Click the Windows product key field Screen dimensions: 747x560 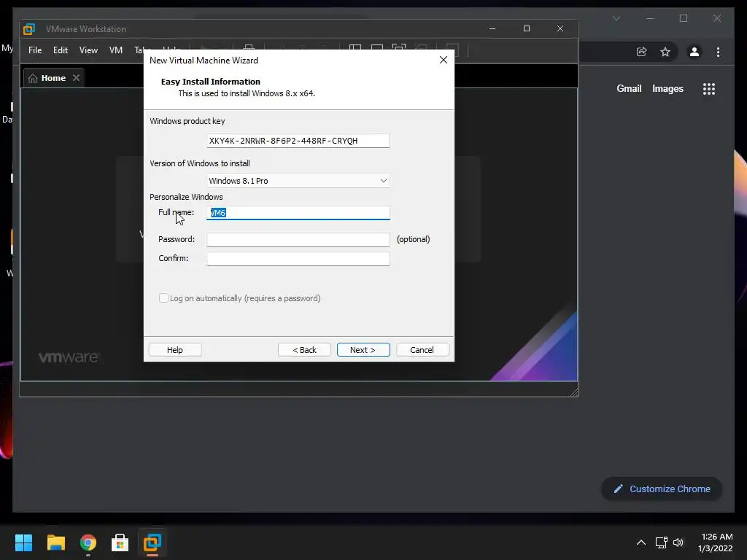pyautogui.click(x=298, y=141)
